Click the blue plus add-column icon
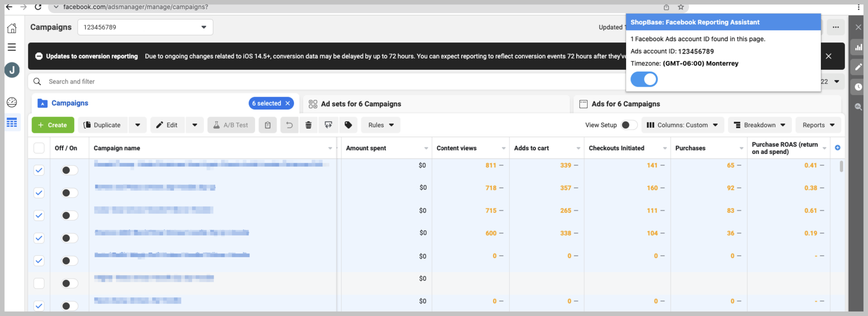 pos(838,148)
